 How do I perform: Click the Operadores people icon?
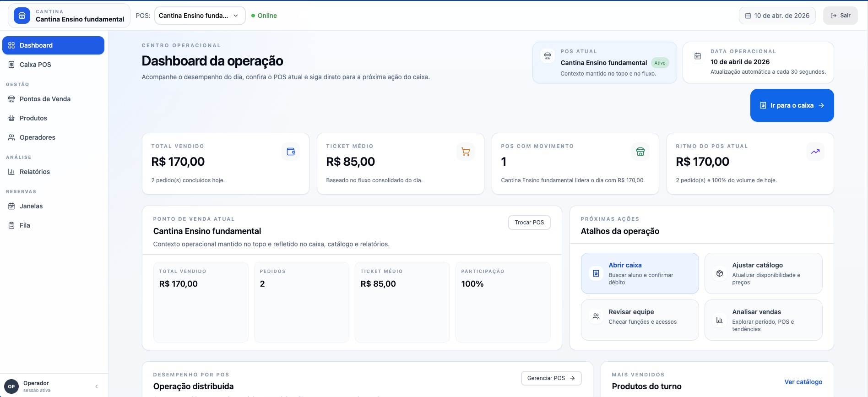[x=11, y=137]
